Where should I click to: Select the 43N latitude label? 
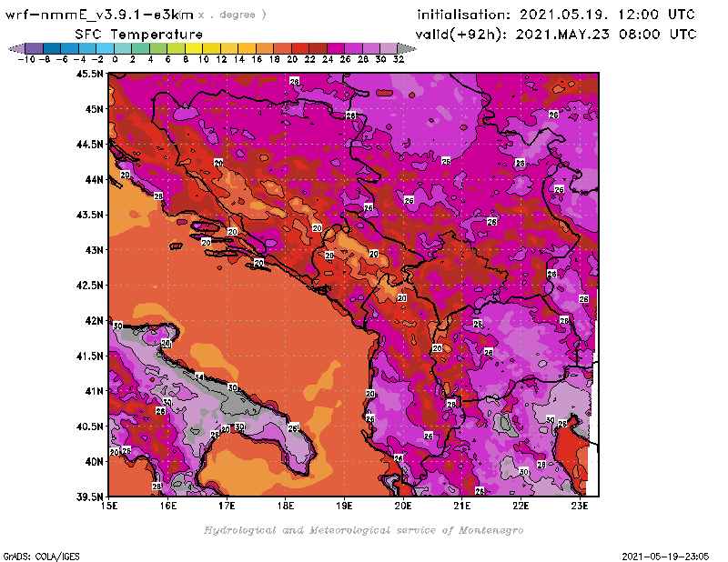point(95,250)
